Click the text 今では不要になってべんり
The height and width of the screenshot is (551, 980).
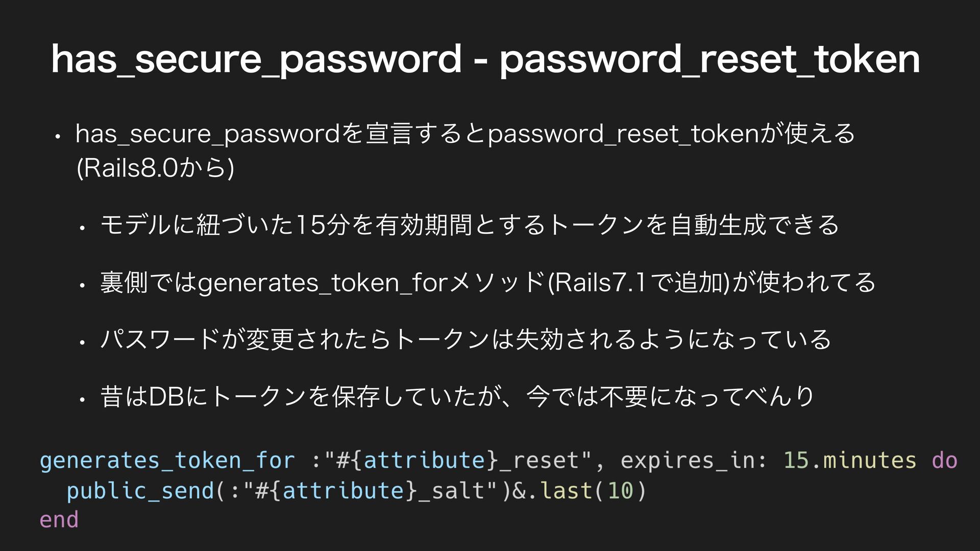point(670,396)
